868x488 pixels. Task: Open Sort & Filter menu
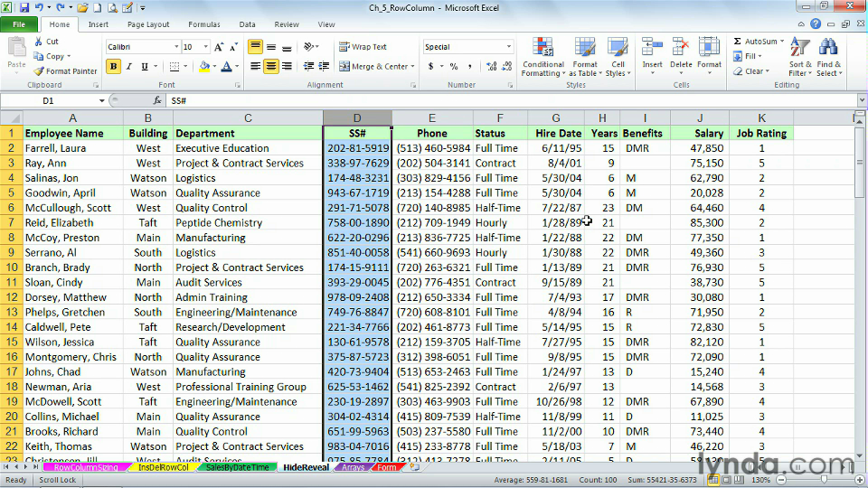pyautogui.click(x=800, y=57)
